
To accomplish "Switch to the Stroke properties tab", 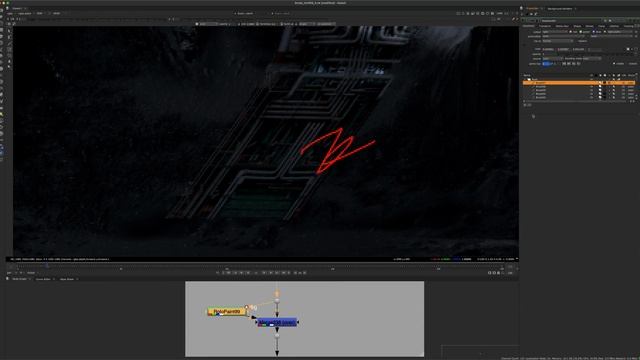I will (589, 26).
